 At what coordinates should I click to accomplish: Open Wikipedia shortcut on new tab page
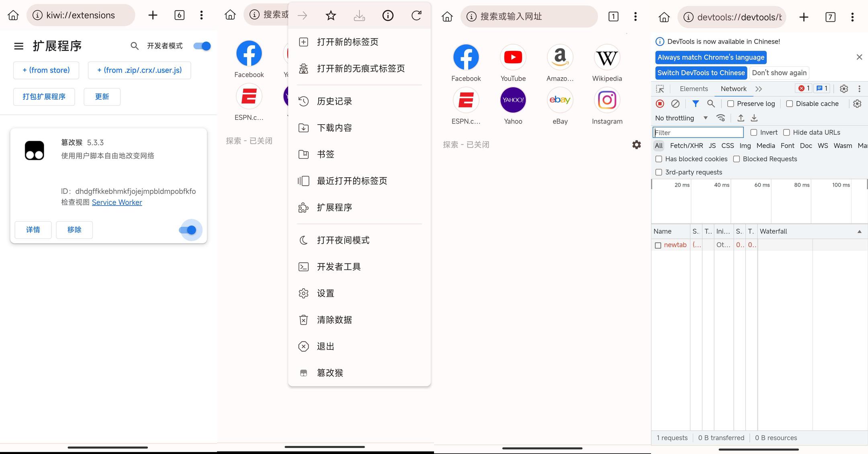pos(607,64)
